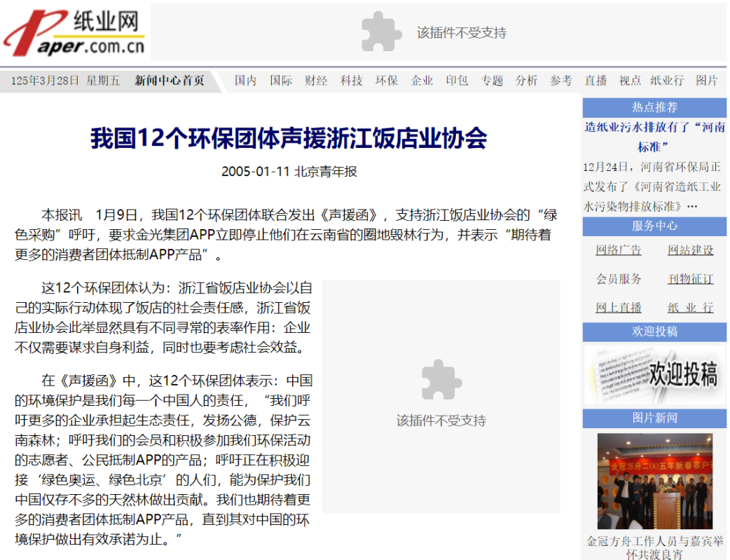Open the 网上直播 link in service center
Screen dimensions: 730x560
click(x=619, y=308)
